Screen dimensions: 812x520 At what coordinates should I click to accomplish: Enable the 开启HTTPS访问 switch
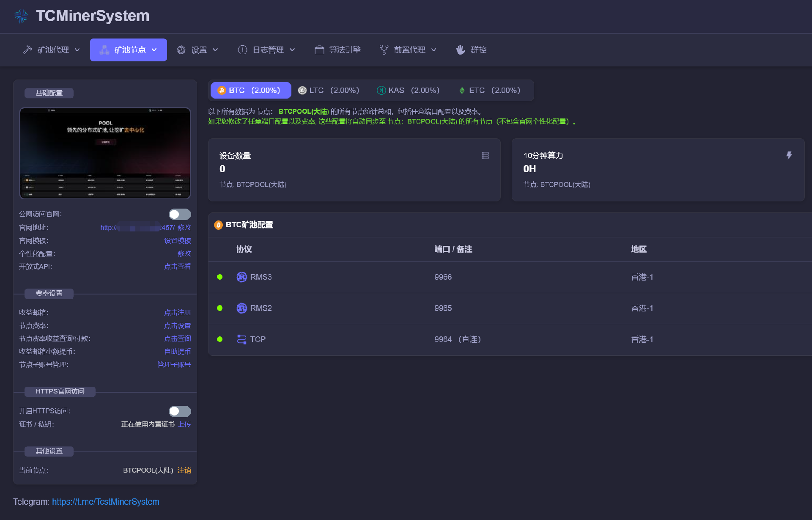click(180, 411)
